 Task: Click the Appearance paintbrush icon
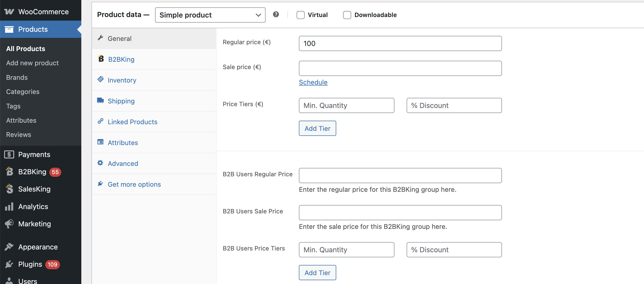tap(9, 247)
